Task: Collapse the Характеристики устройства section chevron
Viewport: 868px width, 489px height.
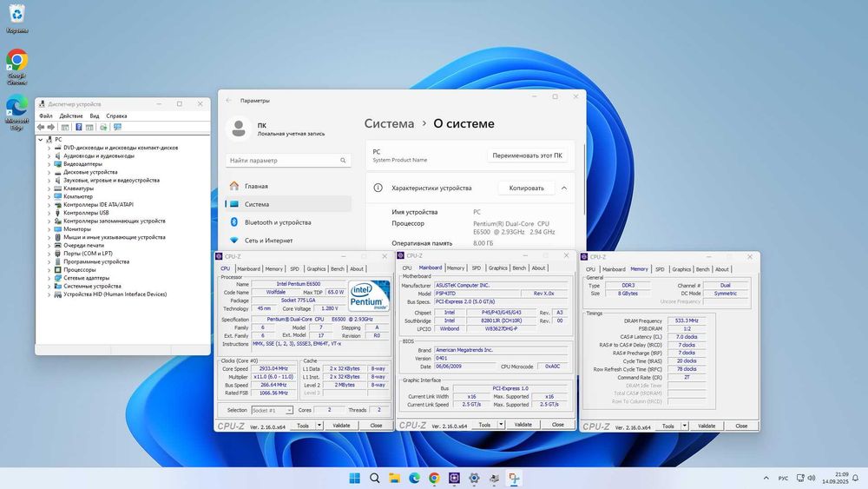Action: (x=564, y=188)
